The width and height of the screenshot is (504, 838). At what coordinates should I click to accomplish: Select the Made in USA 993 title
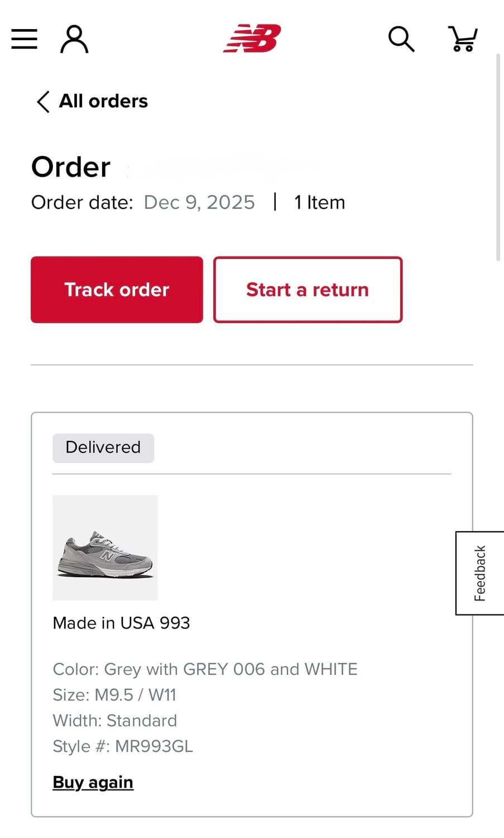[x=121, y=623]
